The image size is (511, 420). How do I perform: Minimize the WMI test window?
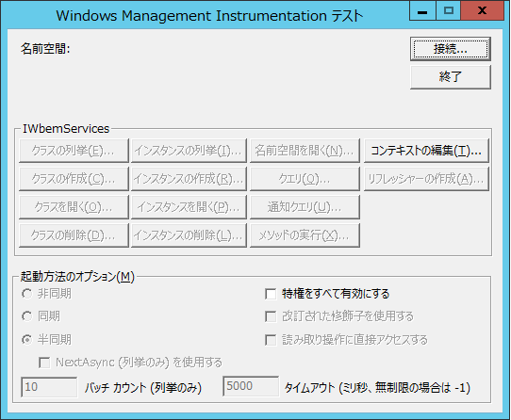tap(422, 11)
